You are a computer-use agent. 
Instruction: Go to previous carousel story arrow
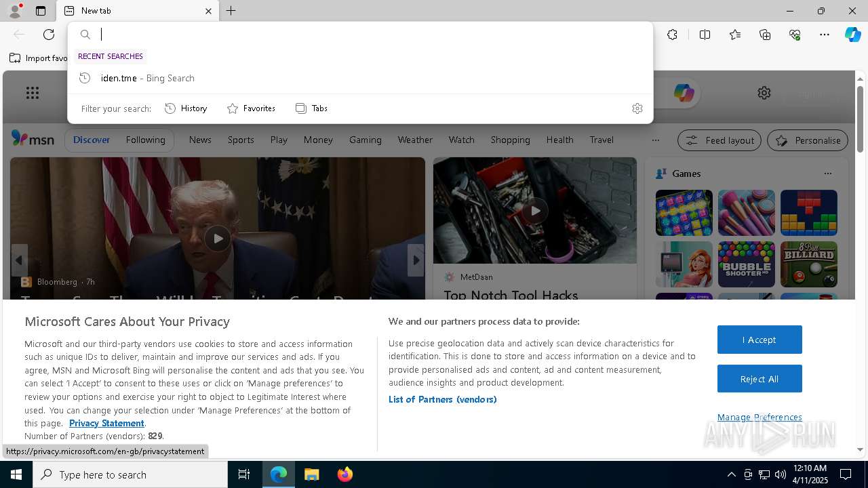click(19, 260)
